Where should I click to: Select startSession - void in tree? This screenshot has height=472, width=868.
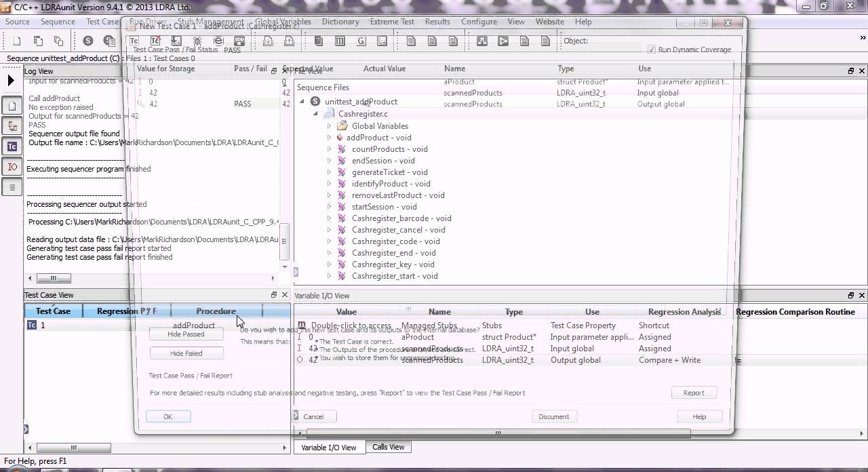[x=384, y=207]
